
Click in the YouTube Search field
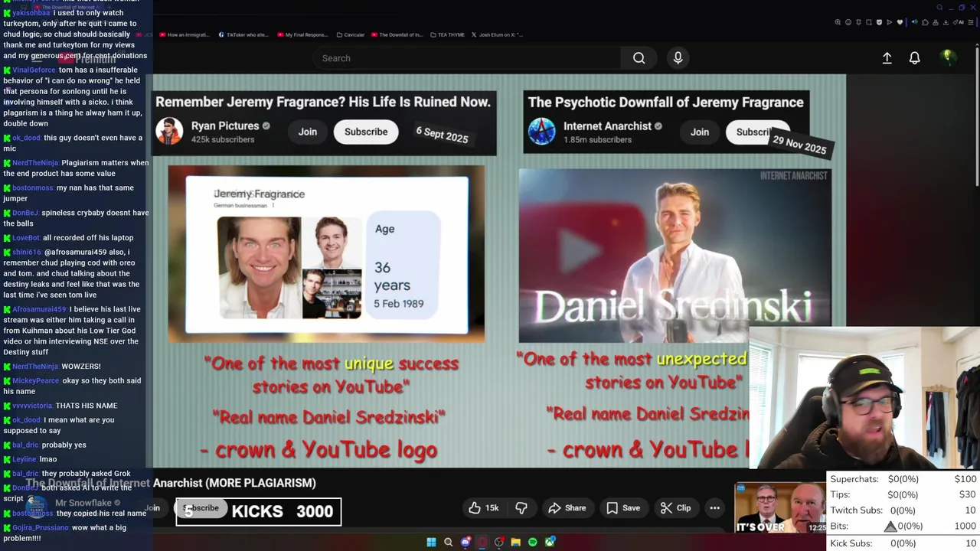pos(467,58)
